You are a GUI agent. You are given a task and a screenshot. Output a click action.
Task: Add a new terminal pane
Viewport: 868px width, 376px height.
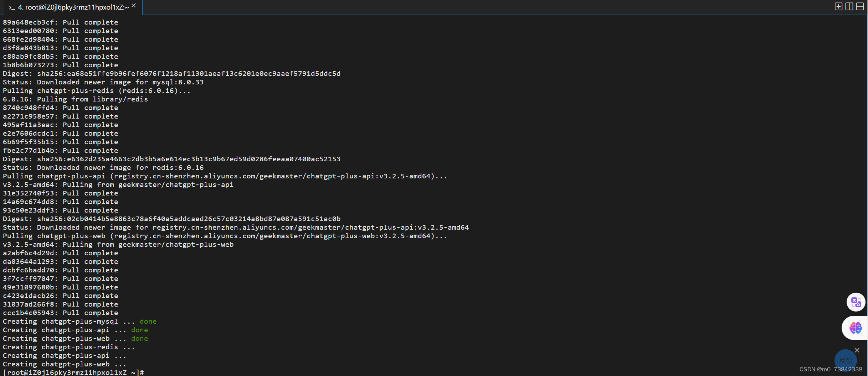pyautogui.click(x=838, y=6)
